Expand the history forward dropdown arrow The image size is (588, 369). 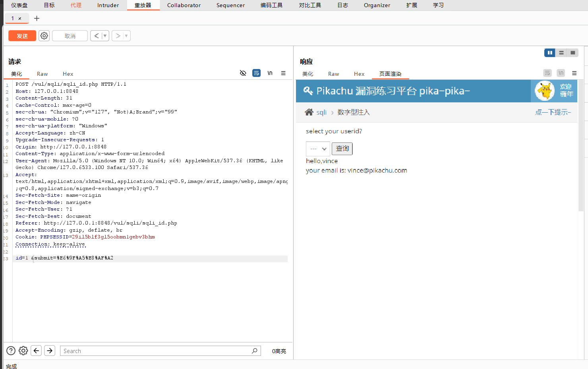[126, 36]
